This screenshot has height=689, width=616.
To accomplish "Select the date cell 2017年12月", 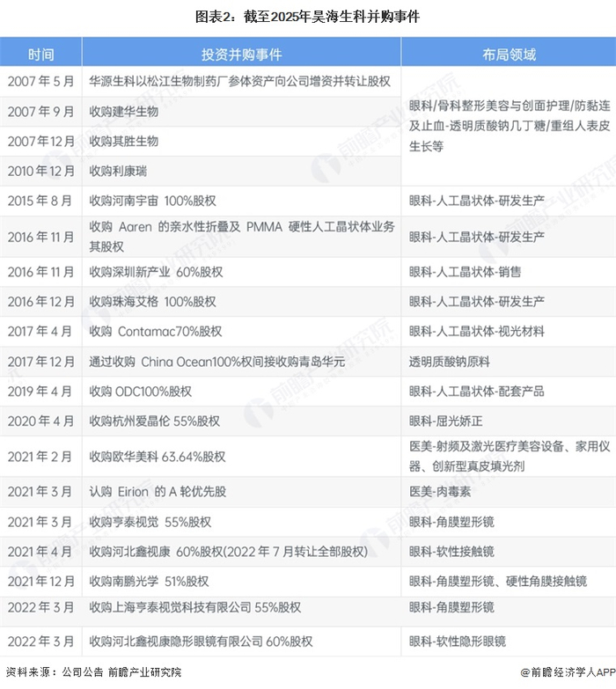I will (x=40, y=362).
